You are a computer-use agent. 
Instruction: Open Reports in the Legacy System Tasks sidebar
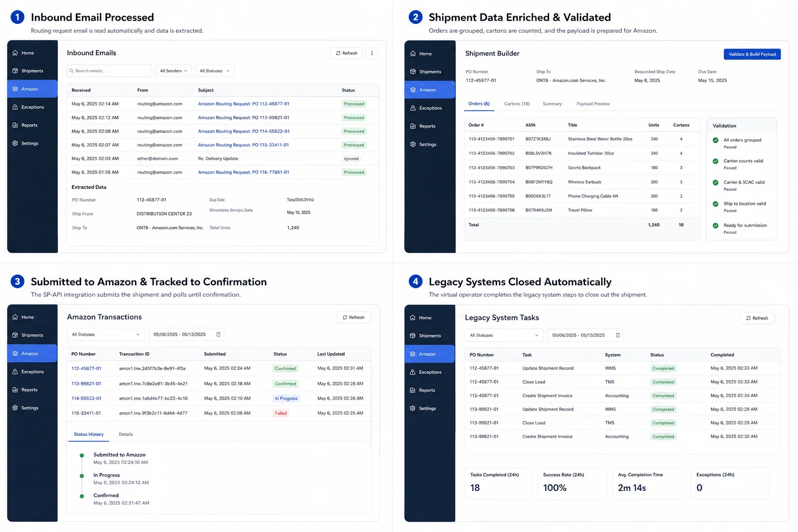click(422, 390)
